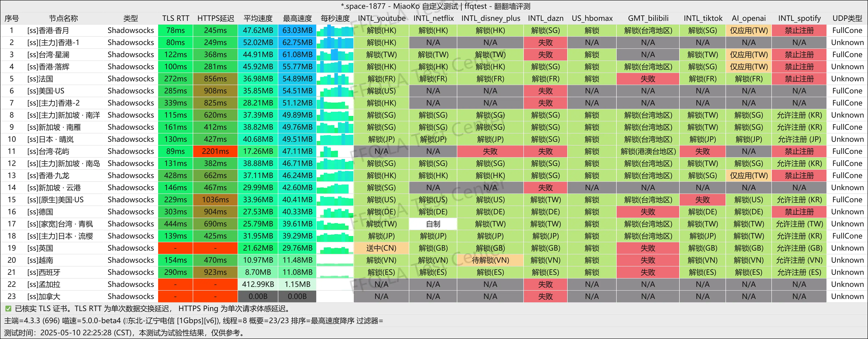The height and width of the screenshot is (339, 868).
Task: Click the 63.03MB max speed cell
Action: pyautogui.click(x=297, y=30)
